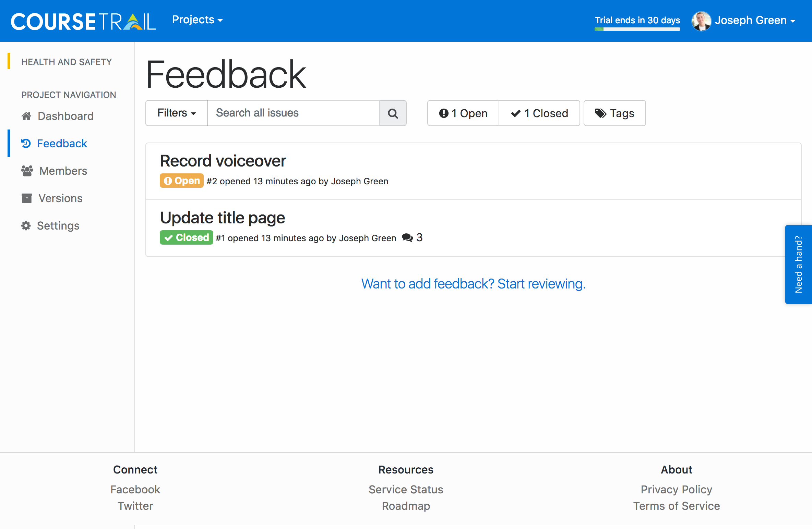This screenshot has height=529, width=812.
Task: Click the Members group icon
Action: pos(27,171)
